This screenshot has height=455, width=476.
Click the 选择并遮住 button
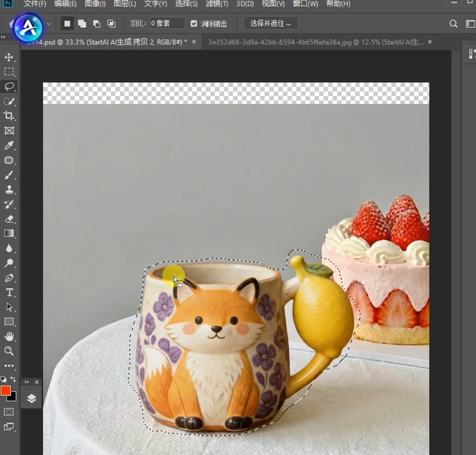pos(270,23)
